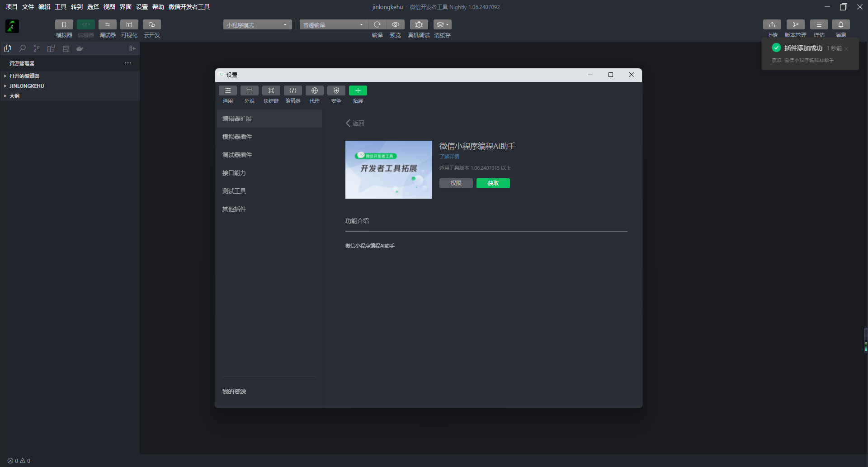Image resolution: width=868 pixels, height=467 pixels.
Task: Open the 工具 menu
Action: 61,7
